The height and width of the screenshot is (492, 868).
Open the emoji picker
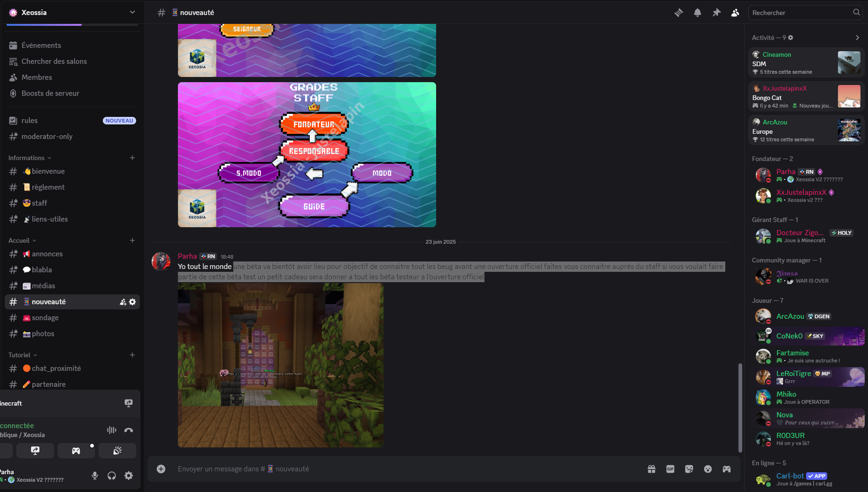pos(708,469)
